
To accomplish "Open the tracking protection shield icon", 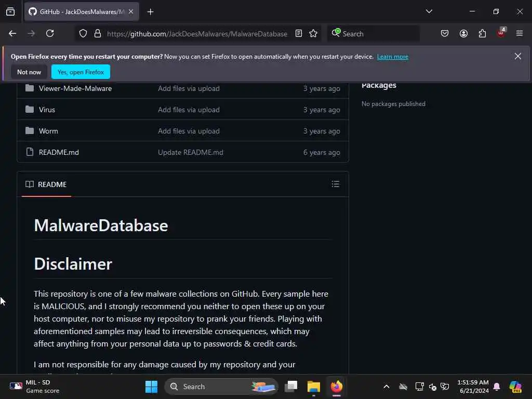I will click(x=83, y=34).
